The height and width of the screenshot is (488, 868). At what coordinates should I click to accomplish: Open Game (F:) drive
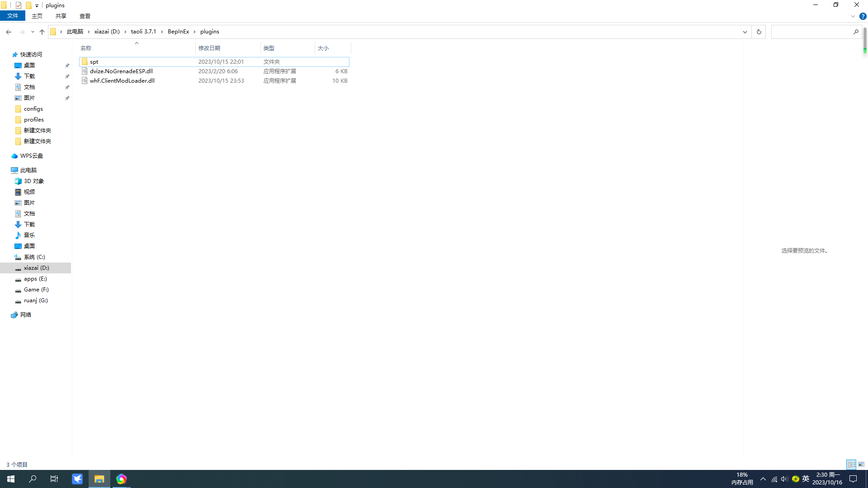click(x=36, y=289)
